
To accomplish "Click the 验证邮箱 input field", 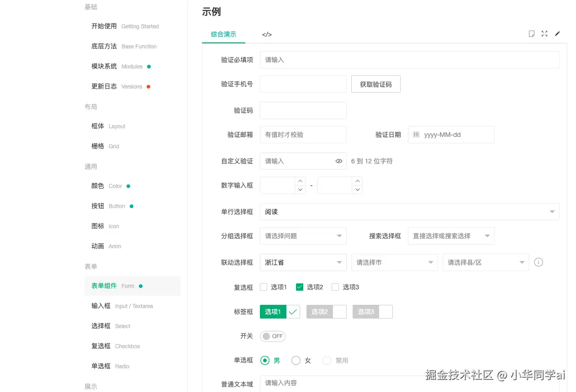I will pos(303,135).
